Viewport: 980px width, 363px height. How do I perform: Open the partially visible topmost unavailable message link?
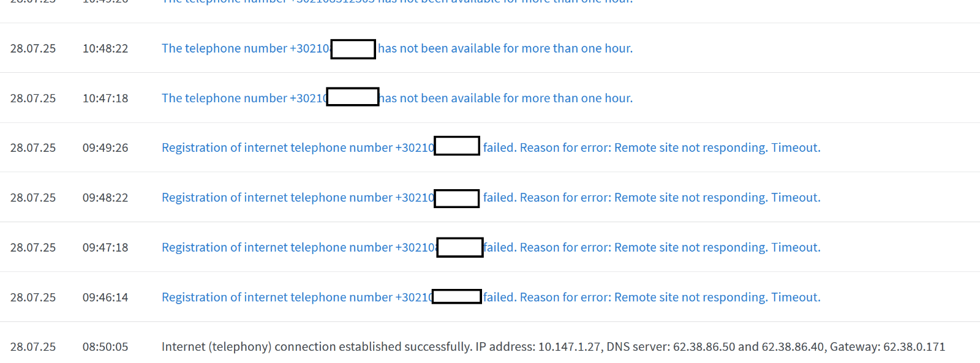397,2
